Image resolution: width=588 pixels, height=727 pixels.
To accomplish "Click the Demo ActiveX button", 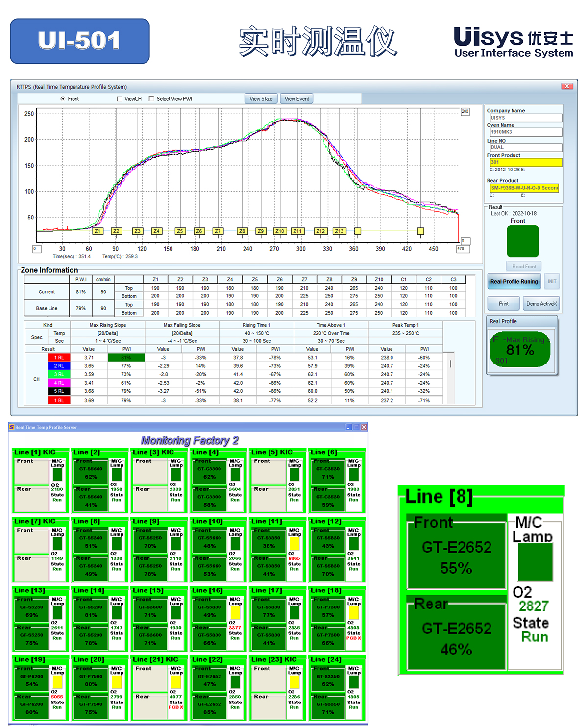I will click(541, 304).
